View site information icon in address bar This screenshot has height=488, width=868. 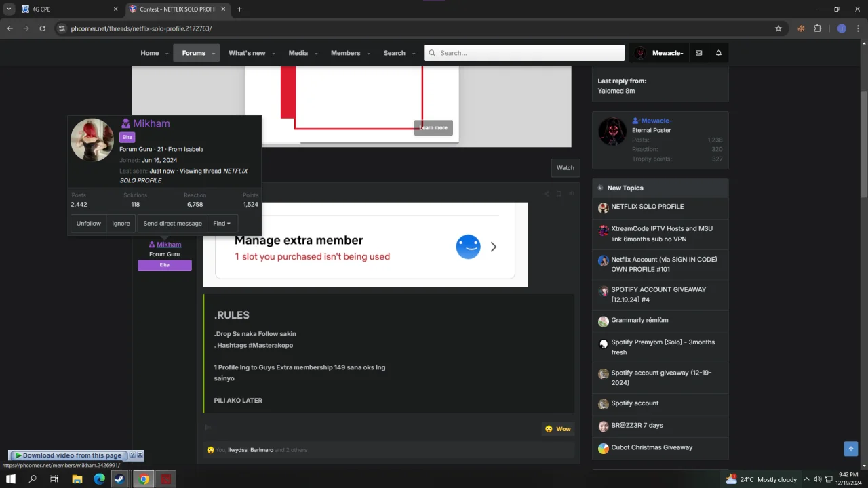click(x=62, y=28)
